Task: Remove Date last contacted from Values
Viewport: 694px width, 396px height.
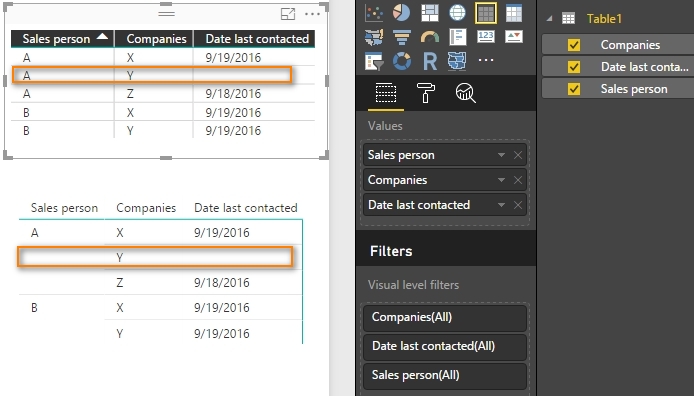Action: click(x=518, y=205)
